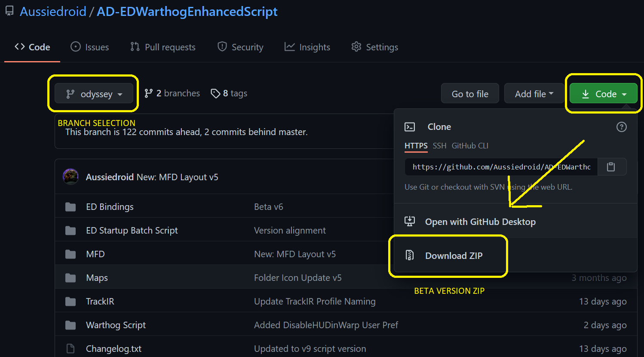Open the TrackIR folder
Screen dimensions: 644x357
100,302
